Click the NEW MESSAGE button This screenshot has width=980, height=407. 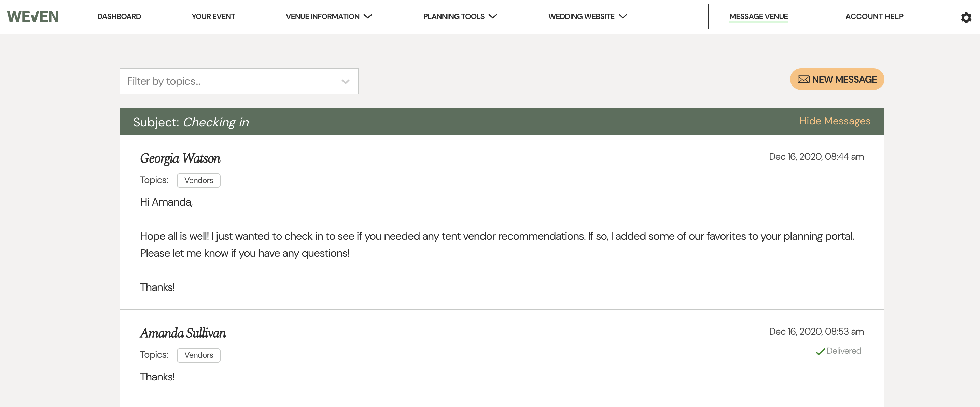[x=837, y=79]
